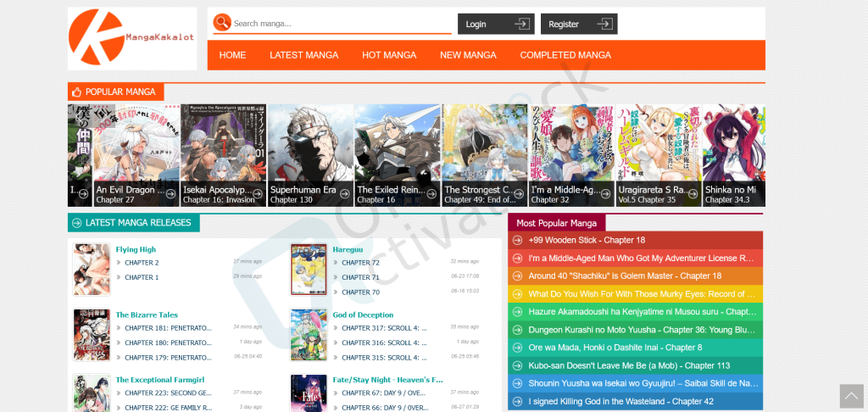Open The Bizarre Tales title link
868x412 pixels.
click(x=147, y=315)
